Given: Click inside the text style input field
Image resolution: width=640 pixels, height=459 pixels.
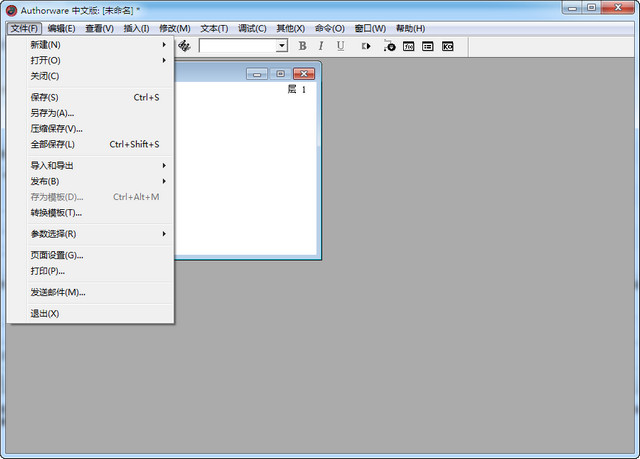Looking at the screenshot, I should pos(237,46).
